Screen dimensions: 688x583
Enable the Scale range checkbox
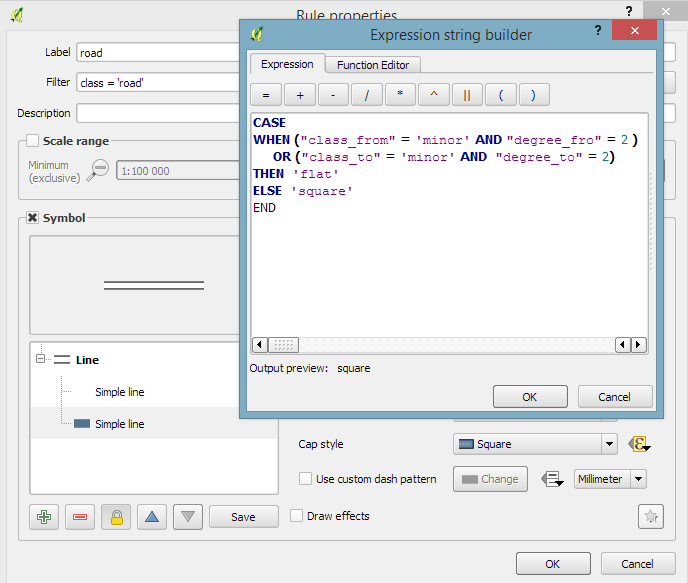[33, 141]
